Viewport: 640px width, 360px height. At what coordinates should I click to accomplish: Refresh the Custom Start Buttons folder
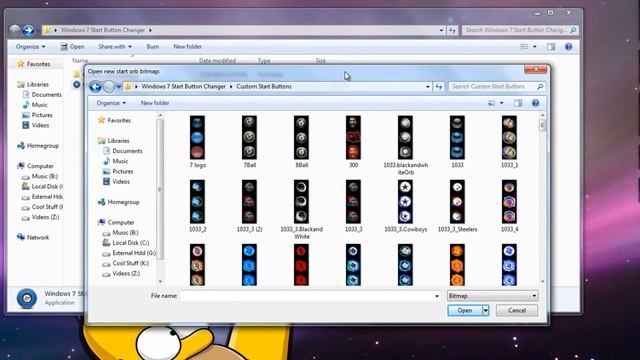click(439, 87)
